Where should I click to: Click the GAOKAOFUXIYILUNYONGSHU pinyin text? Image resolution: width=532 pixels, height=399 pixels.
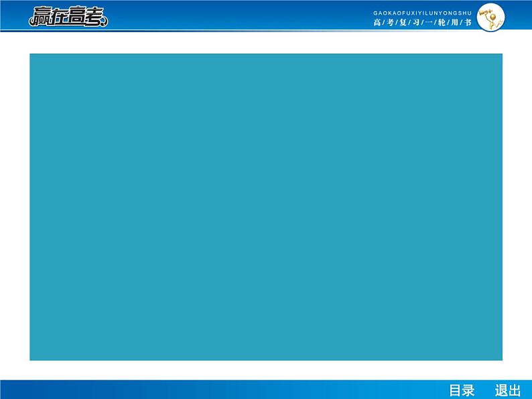(422, 12)
